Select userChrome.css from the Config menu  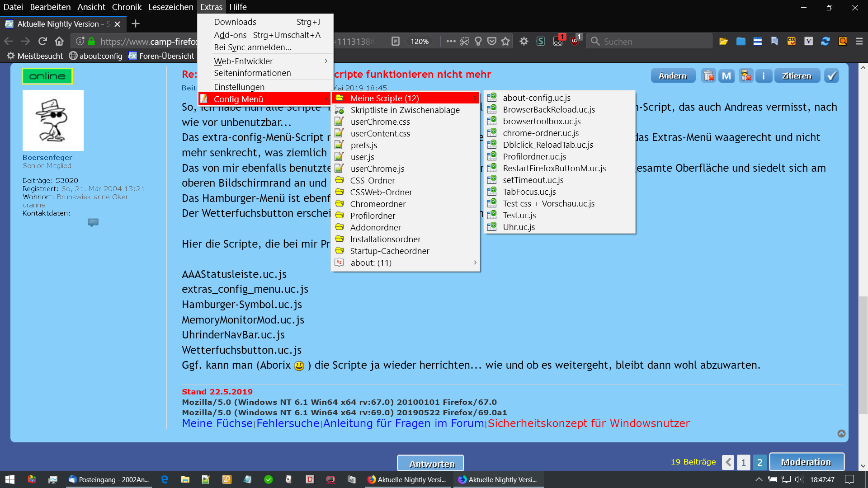(380, 122)
